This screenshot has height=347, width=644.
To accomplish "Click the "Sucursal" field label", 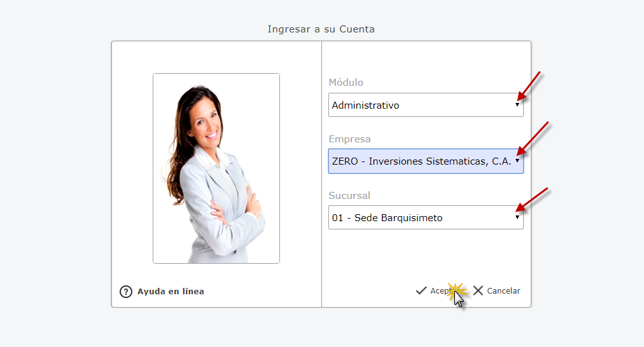I will (349, 195).
